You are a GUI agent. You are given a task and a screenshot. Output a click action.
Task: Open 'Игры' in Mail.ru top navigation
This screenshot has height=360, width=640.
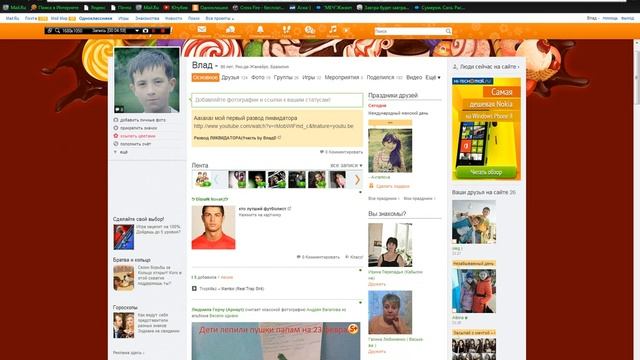[x=123, y=18]
